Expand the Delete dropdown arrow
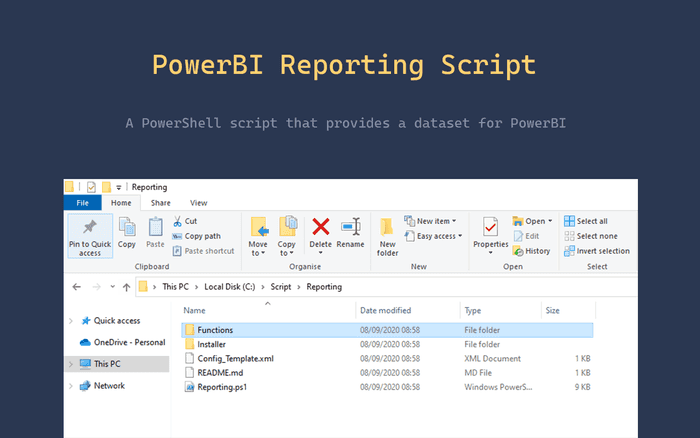This screenshot has width=700, height=438. [x=321, y=253]
